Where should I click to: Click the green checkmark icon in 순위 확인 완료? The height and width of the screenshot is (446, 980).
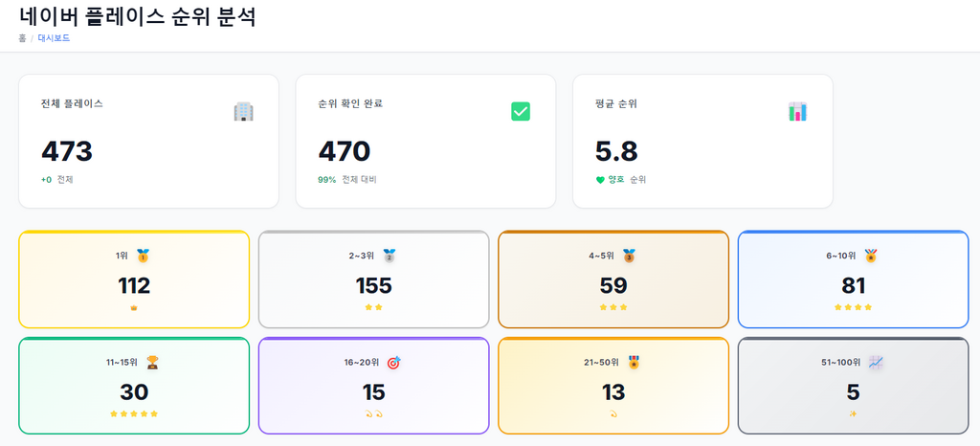[521, 112]
